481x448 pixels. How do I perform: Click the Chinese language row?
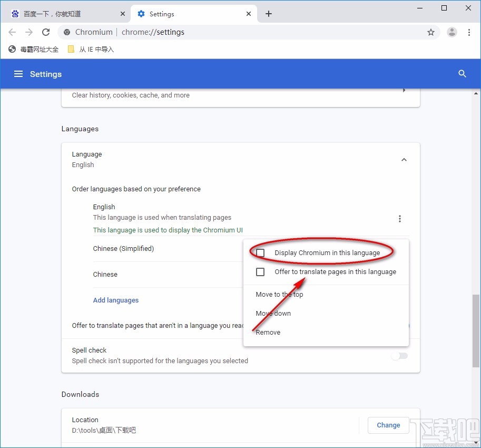click(x=168, y=274)
